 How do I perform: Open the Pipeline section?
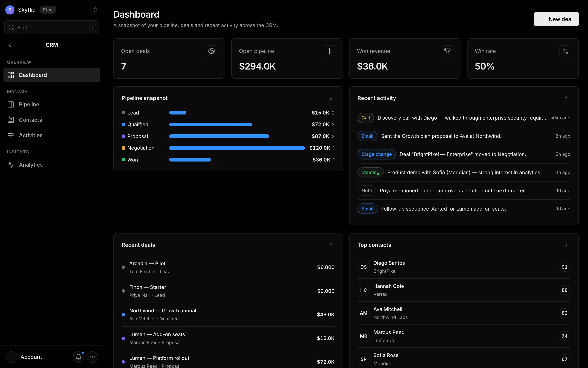tap(52, 104)
